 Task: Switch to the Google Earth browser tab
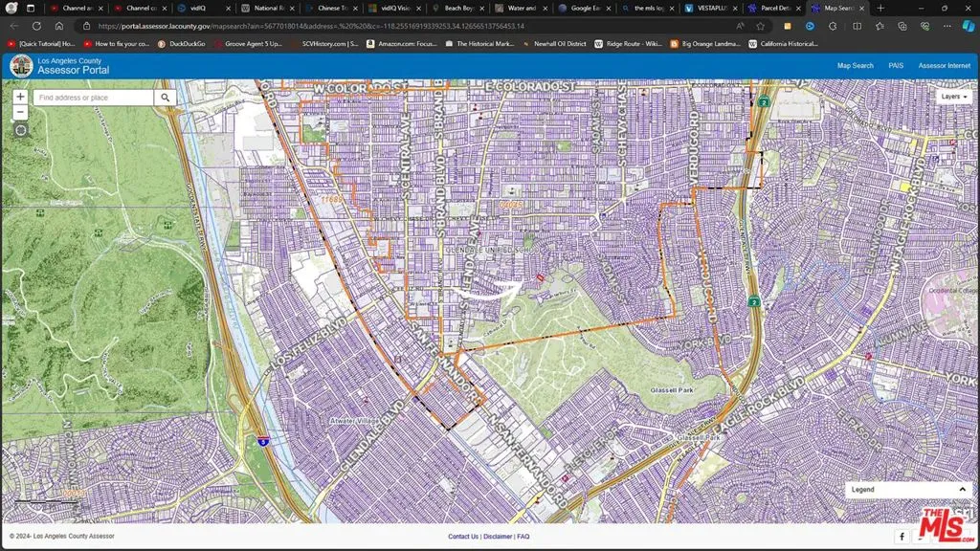coord(584,8)
